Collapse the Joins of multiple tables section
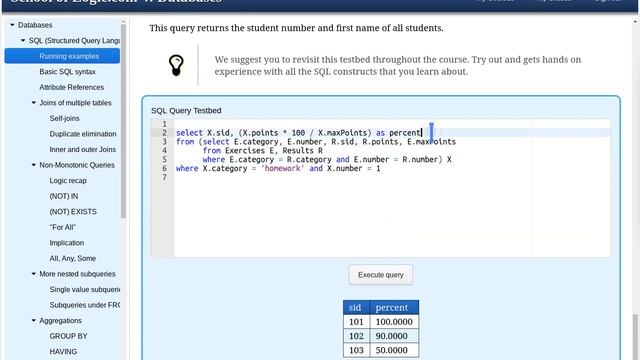The width and height of the screenshot is (640, 360). pyautogui.click(x=34, y=103)
